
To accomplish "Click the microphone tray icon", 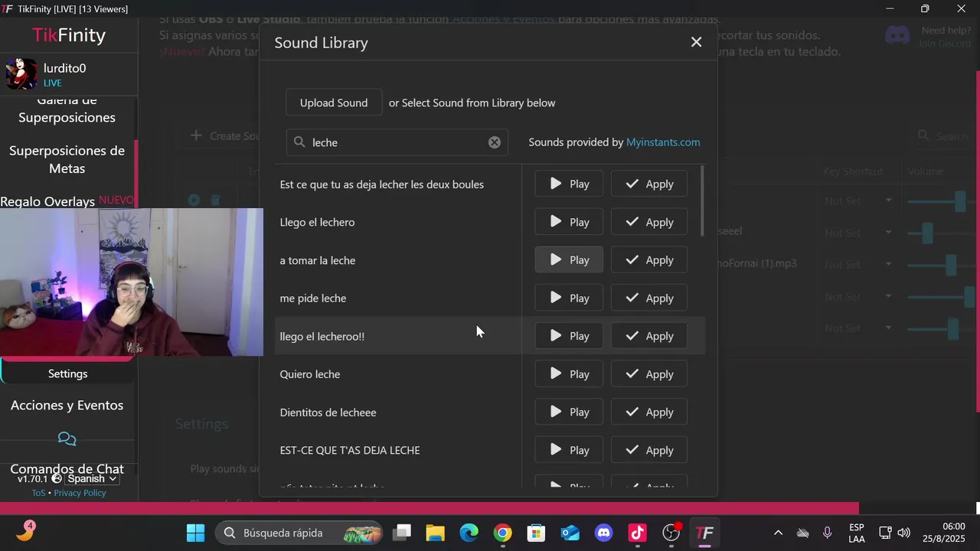I will (827, 533).
